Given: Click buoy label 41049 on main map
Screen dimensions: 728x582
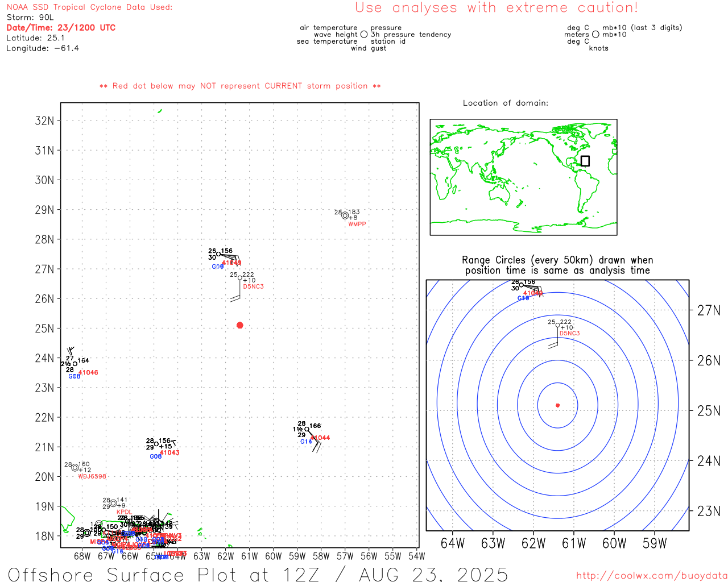Looking at the screenshot, I should 231,263.
